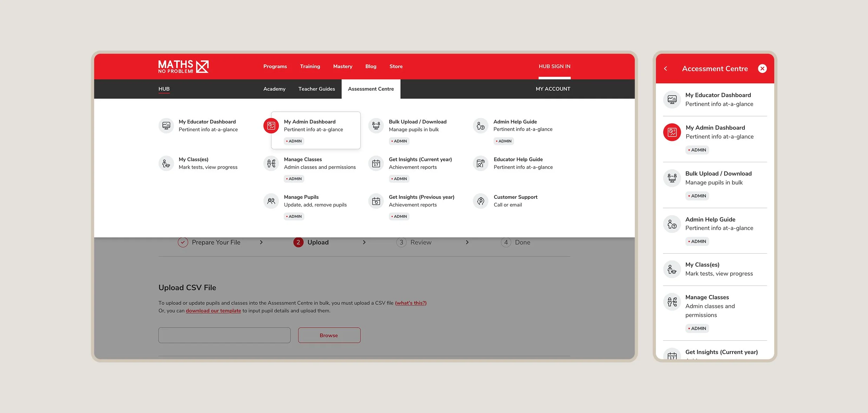Click the download our template link
The width and height of the screenshot is (868, 413).
click(x=213, y=311)
